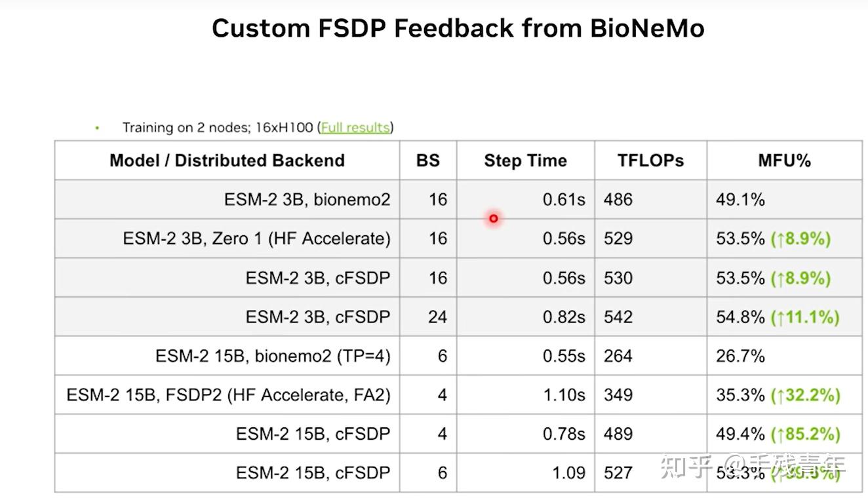Click the BS column header
Image resolution: width=868 pixels, height=502 pixels.
coord(428,161)
